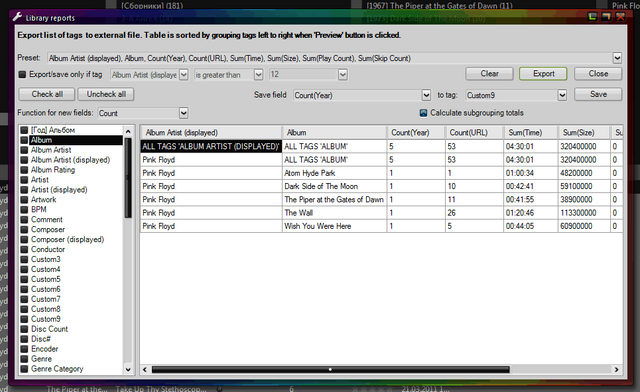
Task: Click the '113300000' Sum(Size) cell
Action: coord(584,213)
